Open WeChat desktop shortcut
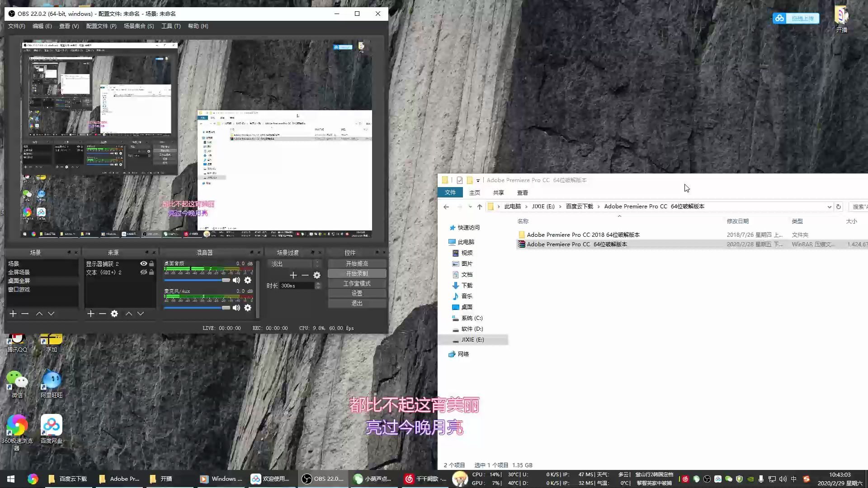The image size is (868, 488). pyautogui.click(x=17, y=384)
